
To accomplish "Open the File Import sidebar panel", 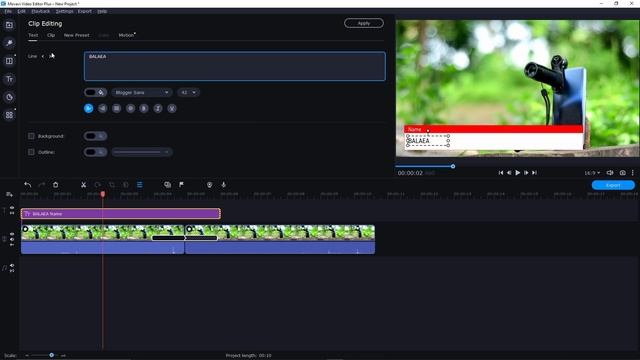I will pyautogui.click(x=9, y=25).
